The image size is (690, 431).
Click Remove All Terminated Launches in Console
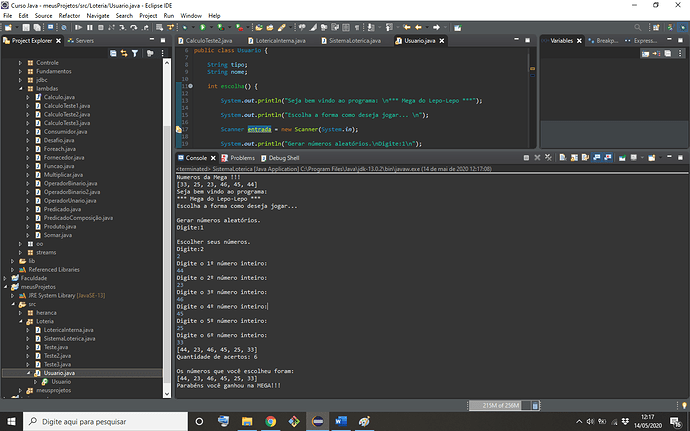pos(548,158)
